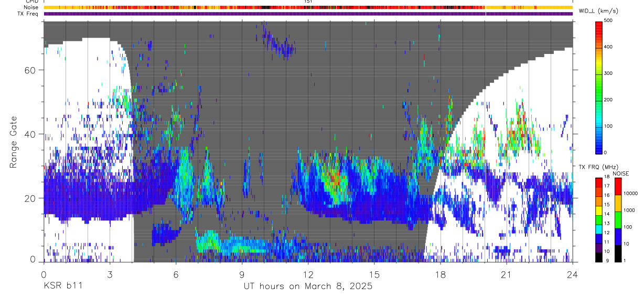The height and width of the screenshot is (297, 644).
Task: Click the '500' value on the width color bar
Action: [609, 20]
